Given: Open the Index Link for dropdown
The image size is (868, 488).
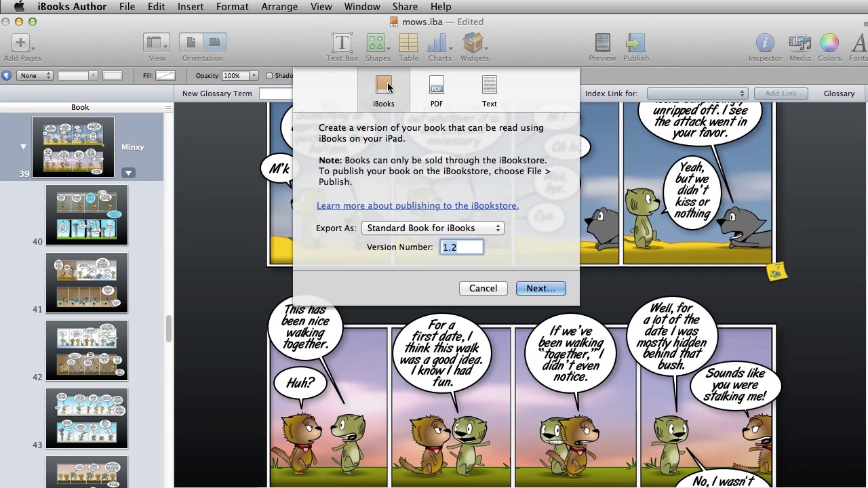Looking at the screenshot, I should (696, 94).
